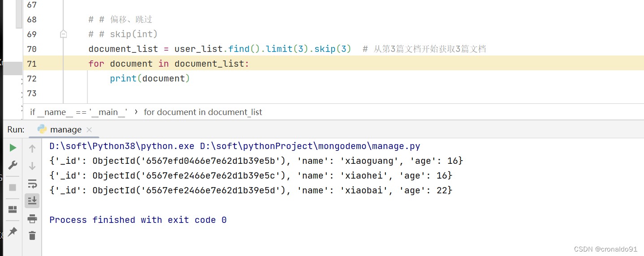Click the '# # skip(int)' comment
This screenshot has height=256, width=644.
click(x=123, y=34)
